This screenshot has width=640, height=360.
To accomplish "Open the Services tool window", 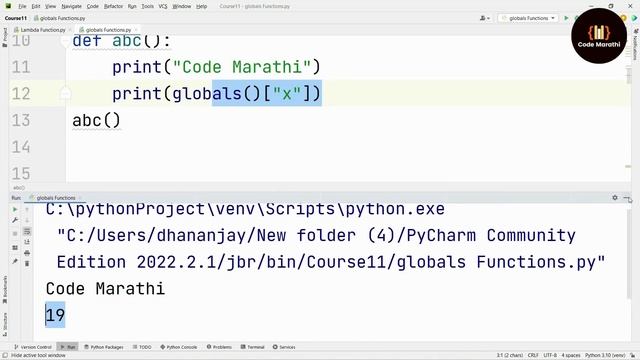I will pos(284,347).
